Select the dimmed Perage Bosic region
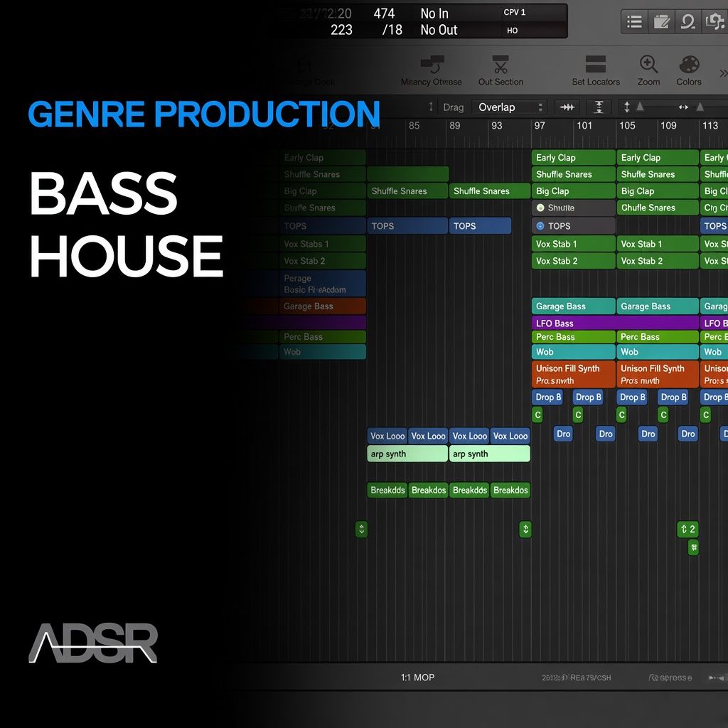 [322, 284]
